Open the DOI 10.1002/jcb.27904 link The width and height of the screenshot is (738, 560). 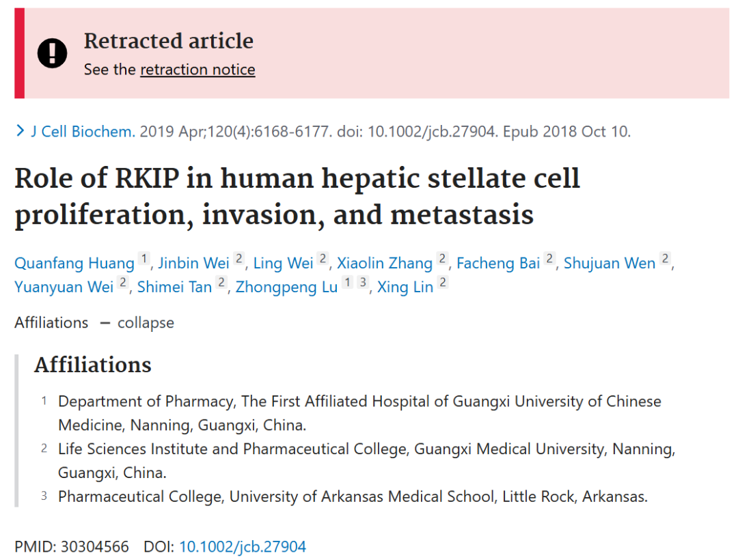pos(243,546)
